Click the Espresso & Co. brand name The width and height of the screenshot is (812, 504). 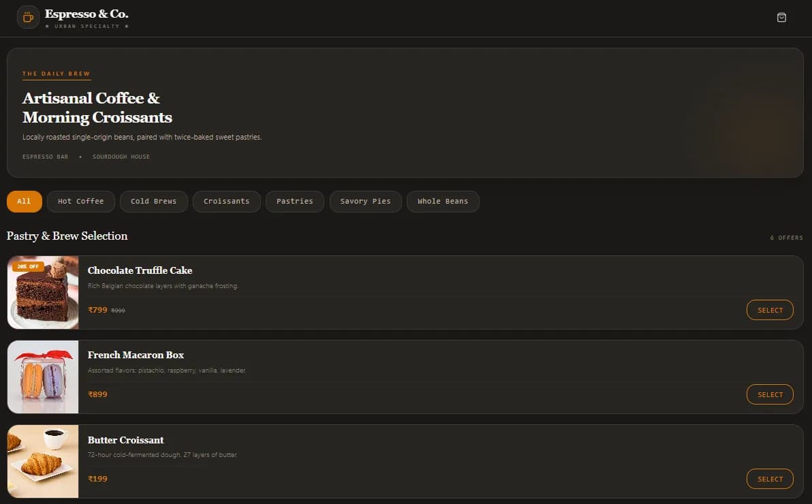point(87,14)
